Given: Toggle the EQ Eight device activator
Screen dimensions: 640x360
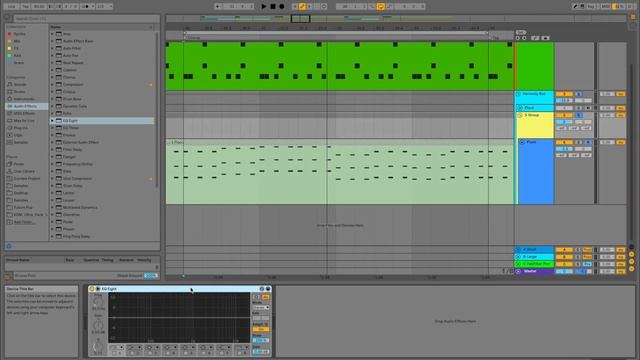Looking at the screenshot, I should (x=92, y=289).
